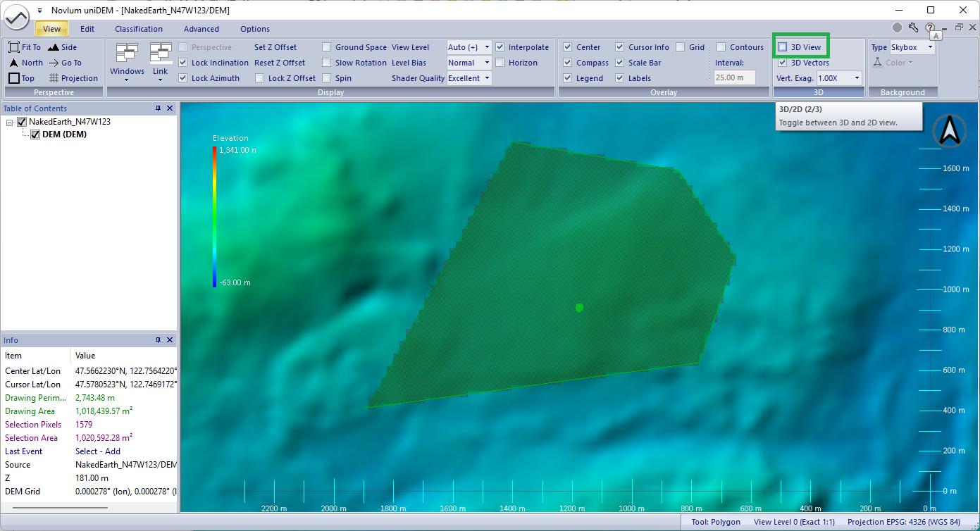Enable Ground Space checkbox
Viewport: 980px width, 531px height.
(x=327, y=47)
